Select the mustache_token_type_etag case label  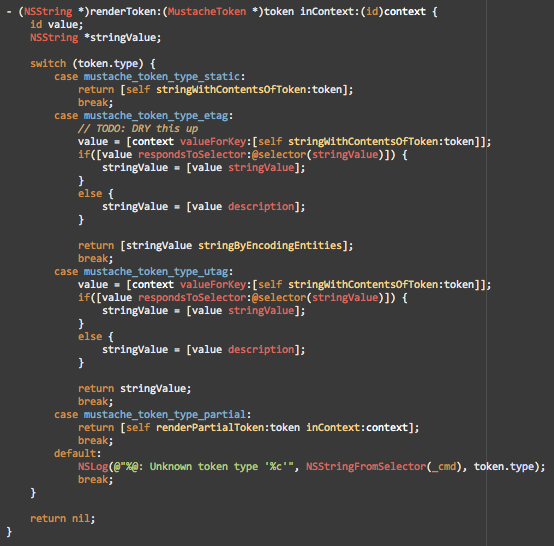pyautogui.click(x=156, y=116)
